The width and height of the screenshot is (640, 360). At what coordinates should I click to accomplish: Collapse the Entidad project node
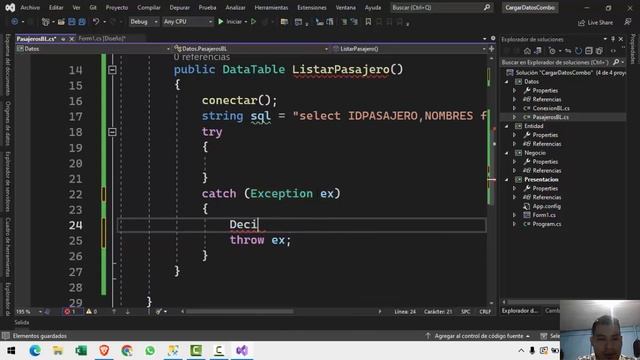coord(507,126)
